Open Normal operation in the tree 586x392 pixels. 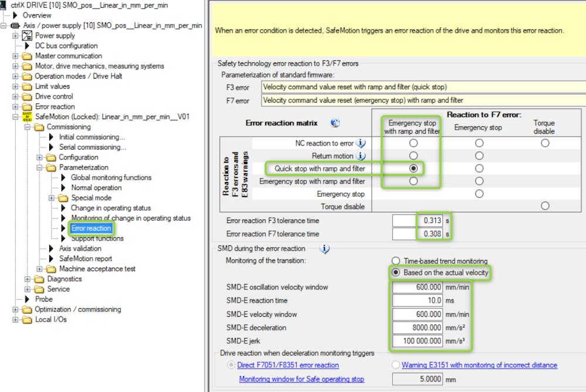tap(96, 188)
